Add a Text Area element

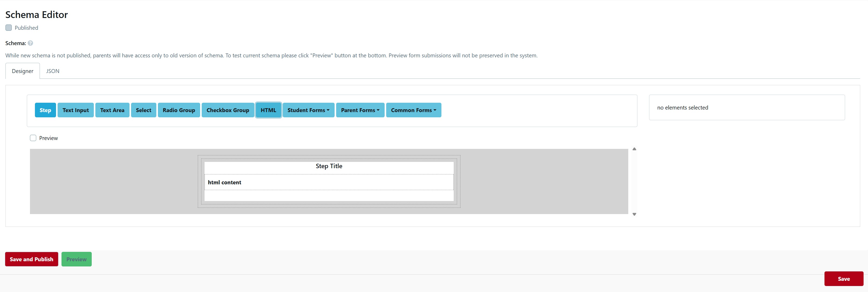point(112,110)
